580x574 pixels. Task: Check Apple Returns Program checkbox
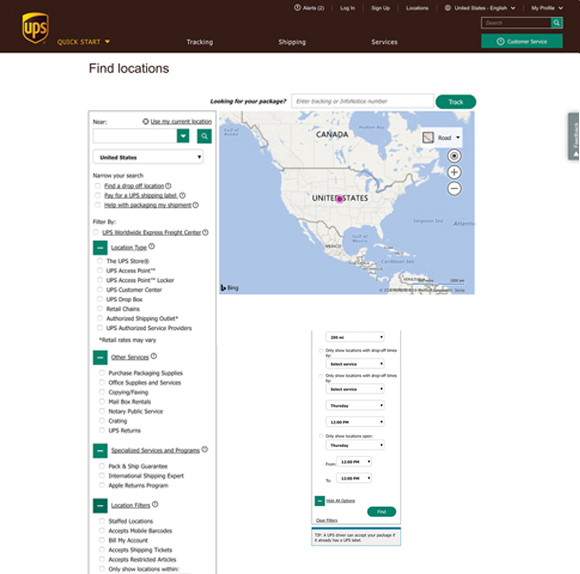tap(102, 485)
